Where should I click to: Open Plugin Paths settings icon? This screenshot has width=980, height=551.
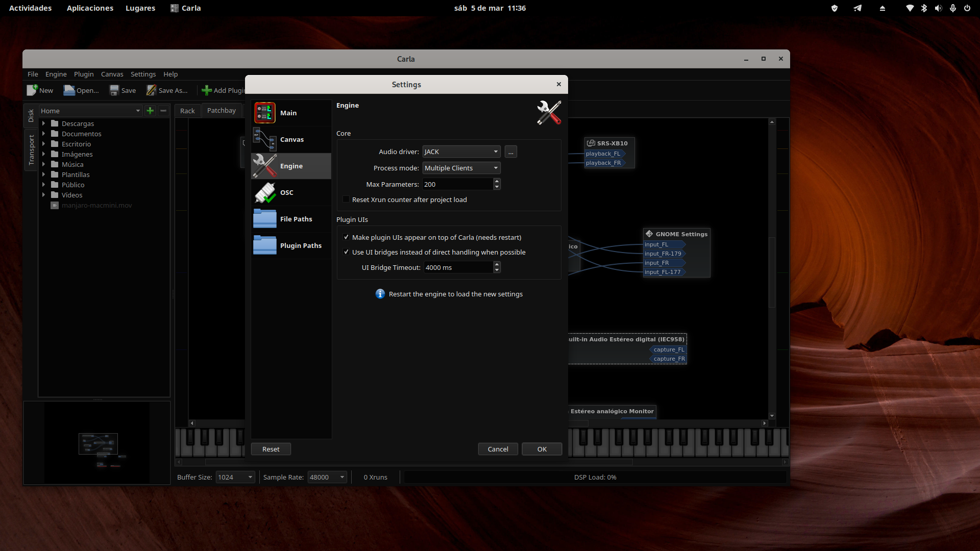[x=265, y=245]
